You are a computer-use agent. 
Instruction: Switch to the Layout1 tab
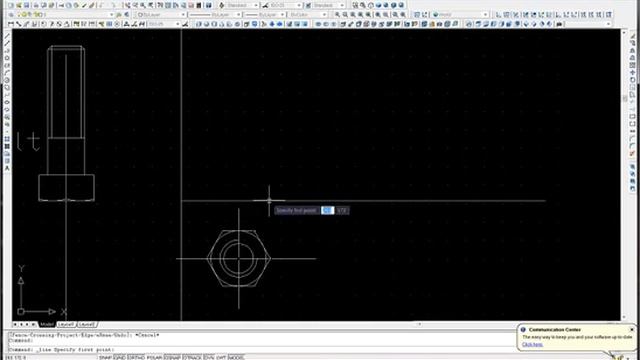(x=66, y=324)
